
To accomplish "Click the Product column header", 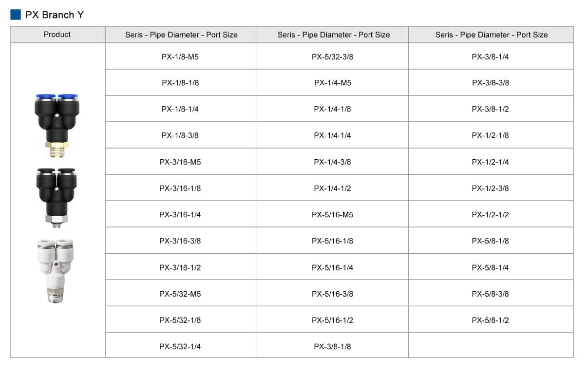I will [57, 35].
